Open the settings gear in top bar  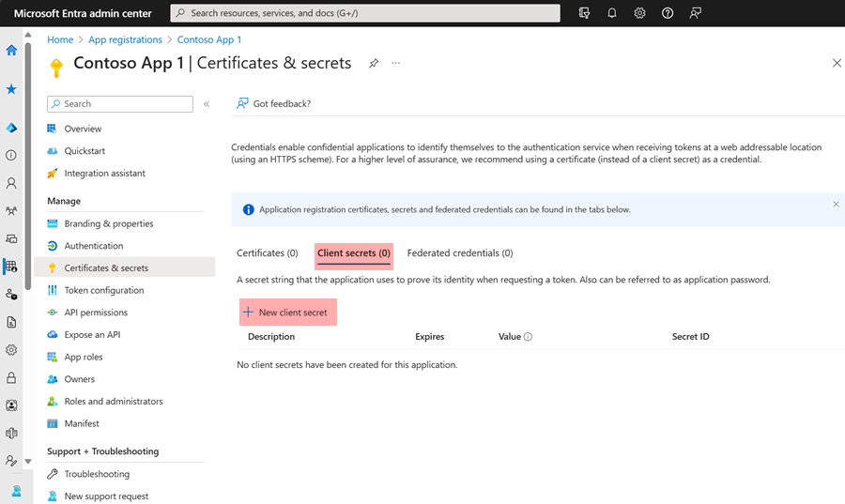pyautogui.click(x=639, y=13)
